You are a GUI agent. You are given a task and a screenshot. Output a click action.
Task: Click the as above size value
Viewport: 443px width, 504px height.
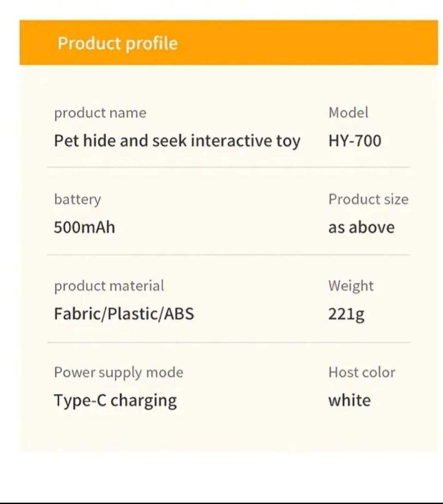click(x=361, y=227)
